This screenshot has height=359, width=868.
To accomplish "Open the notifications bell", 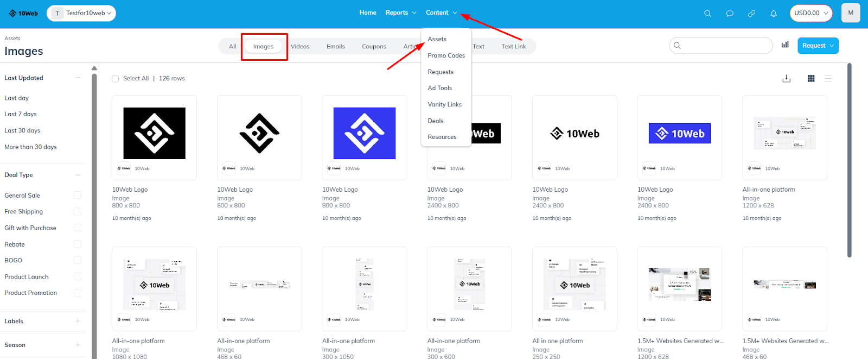I will click(x=774, y=13).
